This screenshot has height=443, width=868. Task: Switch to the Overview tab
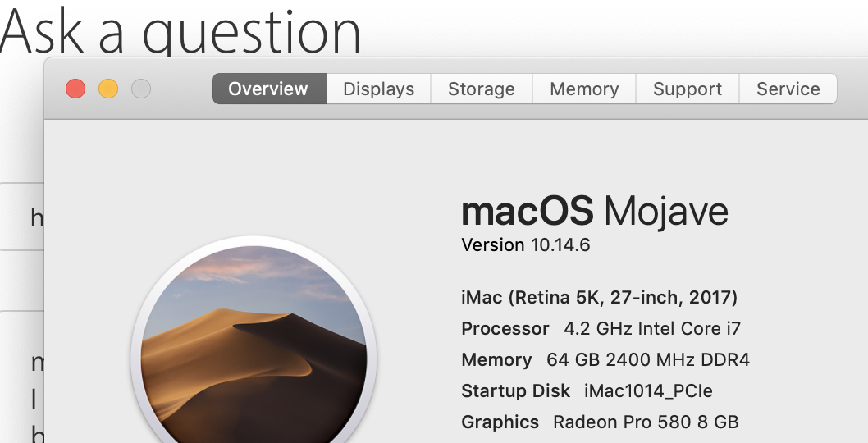pyautogui.click(x=268, y=89)
